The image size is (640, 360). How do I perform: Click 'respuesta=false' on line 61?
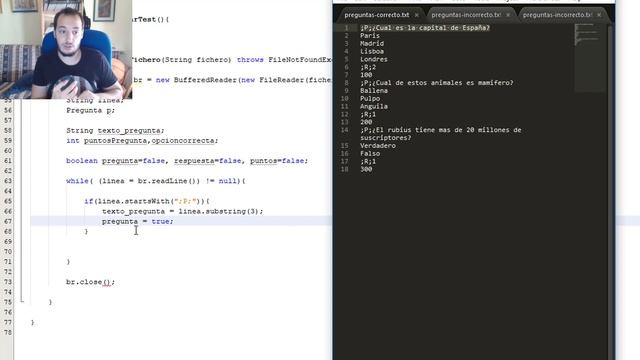pyautogui.click(x=207, y=161)
